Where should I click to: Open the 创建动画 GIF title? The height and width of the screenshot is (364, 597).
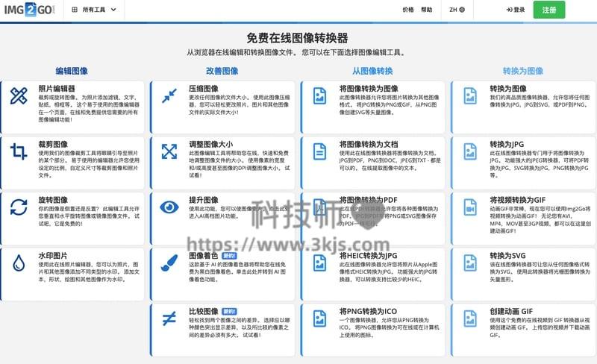pyautogui.click(x=511, y=311)
